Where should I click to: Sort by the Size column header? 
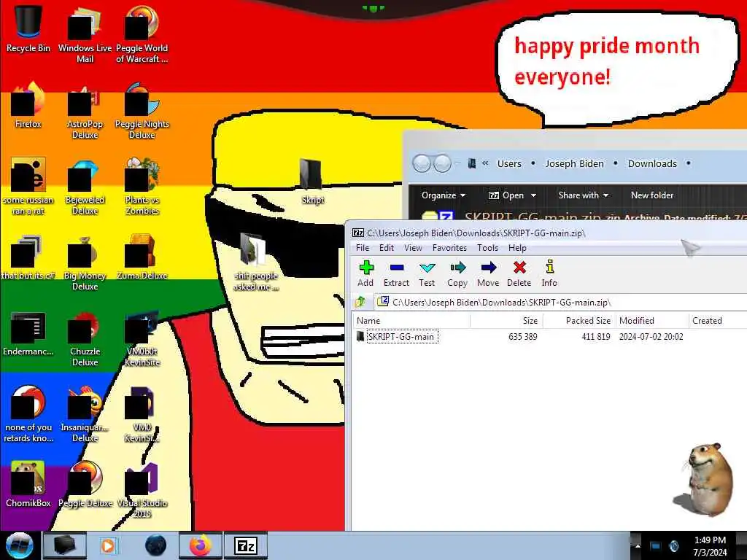[506, 321]
